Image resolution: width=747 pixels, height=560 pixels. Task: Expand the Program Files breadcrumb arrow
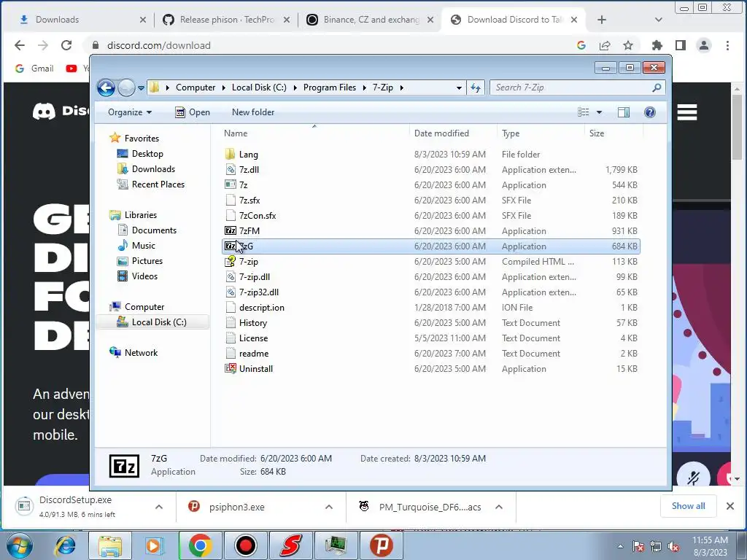click(x=365, y=87)
